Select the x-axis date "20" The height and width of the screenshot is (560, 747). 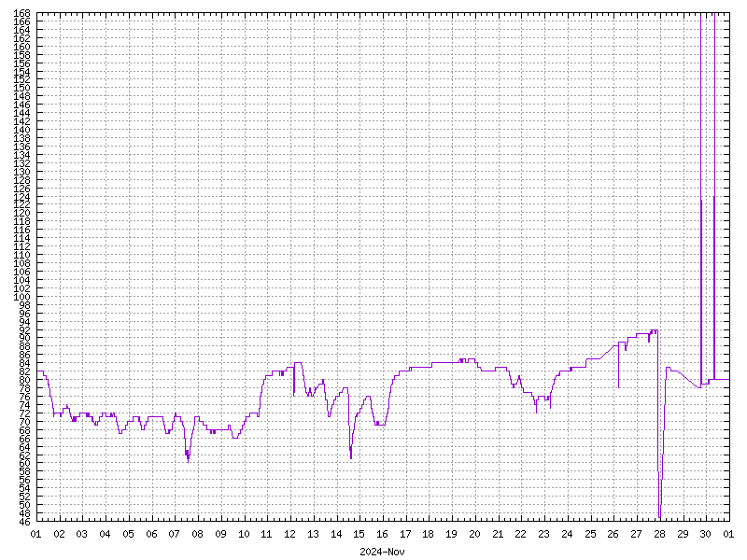[475, 534]
